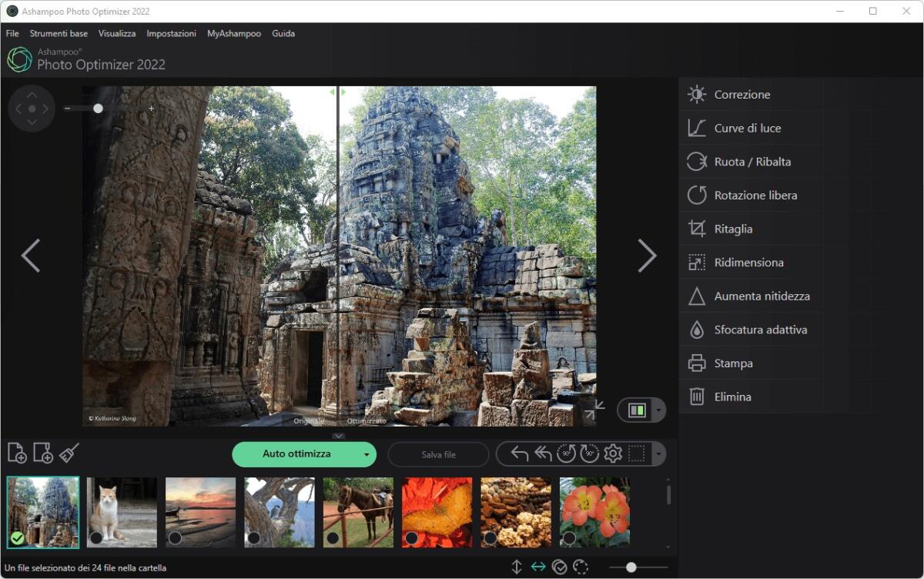Toggle select all images checkmark
Image resolution: width=924 pixels, height=579 pixels.
click(559, 567)
